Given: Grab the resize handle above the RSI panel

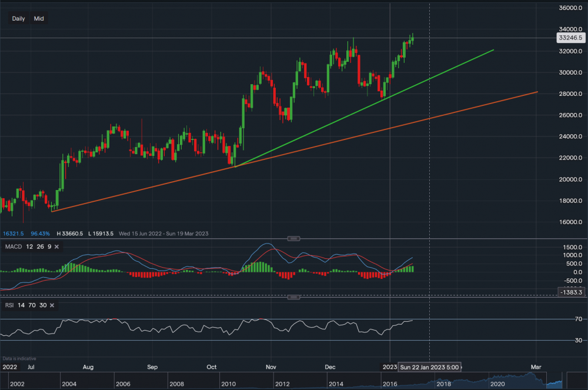Looking at the screenshot, I should 294,297.
